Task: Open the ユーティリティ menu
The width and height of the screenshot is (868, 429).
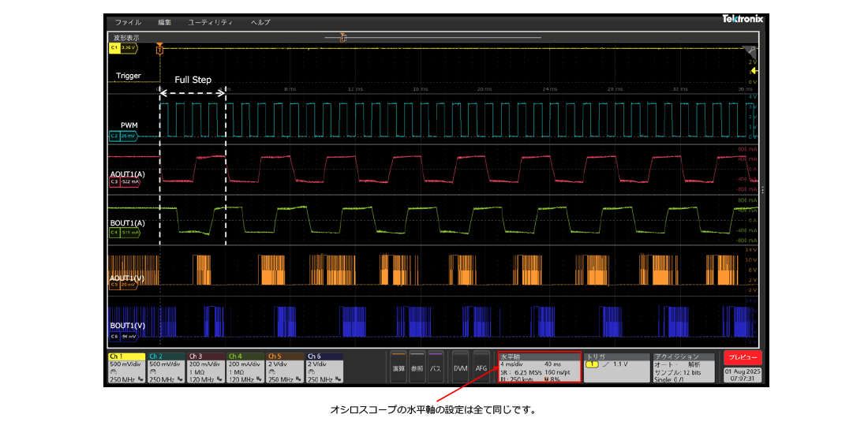Action: pos(210,22)
